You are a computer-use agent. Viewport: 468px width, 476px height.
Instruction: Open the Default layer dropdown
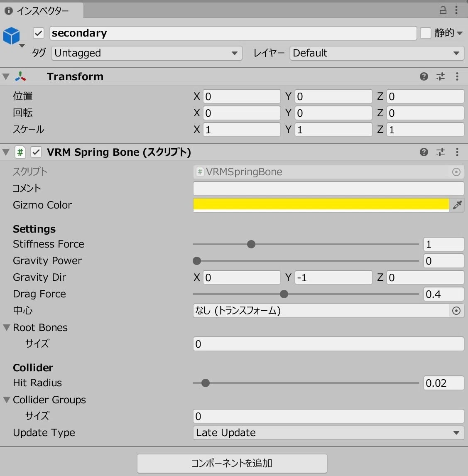click(377, 53)
